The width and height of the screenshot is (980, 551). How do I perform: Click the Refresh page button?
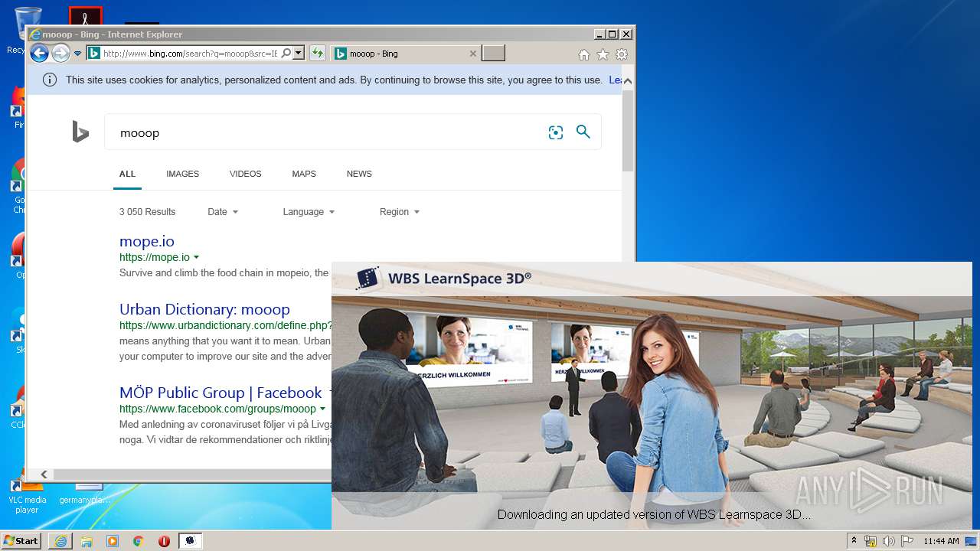(x=317, y=54)
